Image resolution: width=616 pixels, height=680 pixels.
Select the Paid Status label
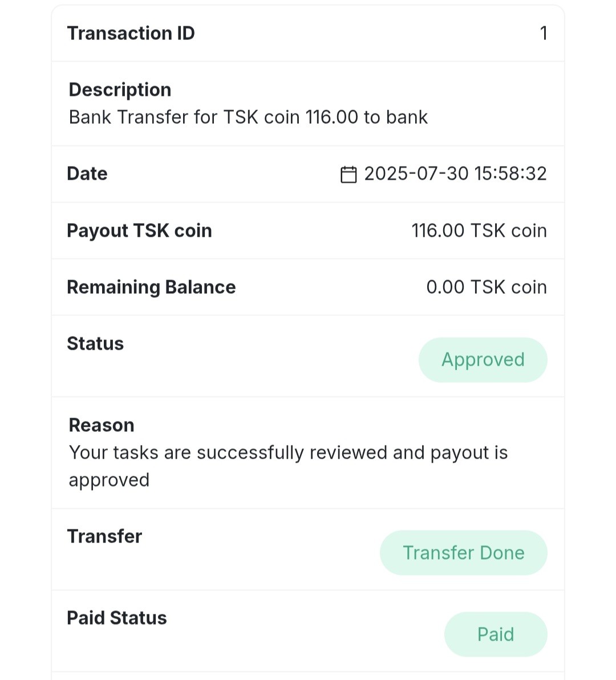click(x=117, y=618)
